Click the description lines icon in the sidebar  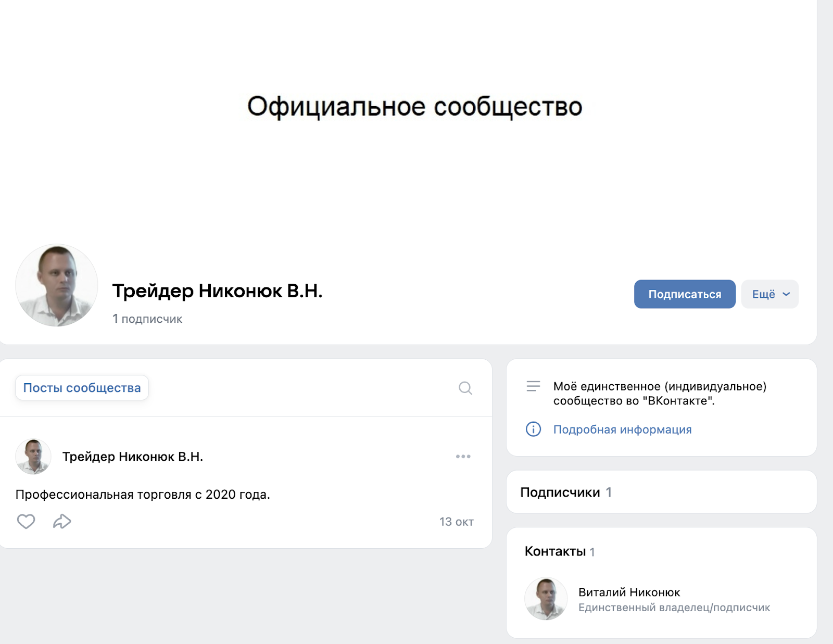click(533, 386)
